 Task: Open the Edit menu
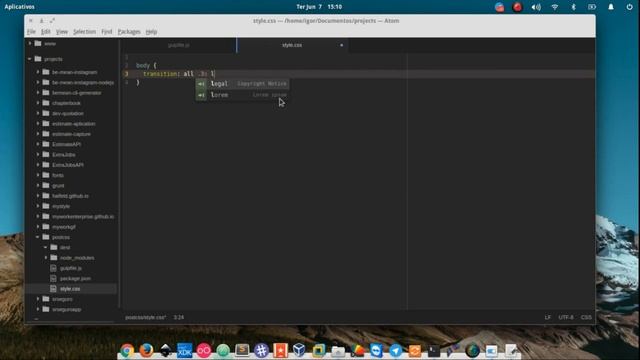(45, 31)
